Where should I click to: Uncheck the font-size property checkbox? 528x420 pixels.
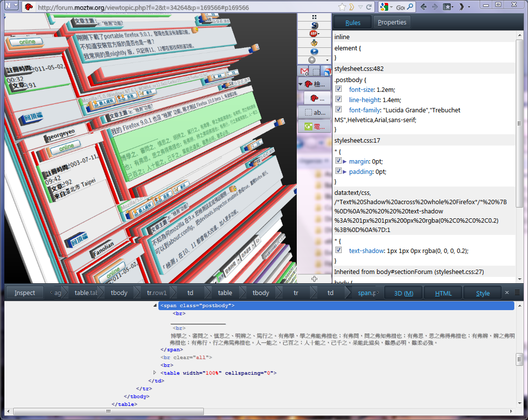(x=338, y=89)
